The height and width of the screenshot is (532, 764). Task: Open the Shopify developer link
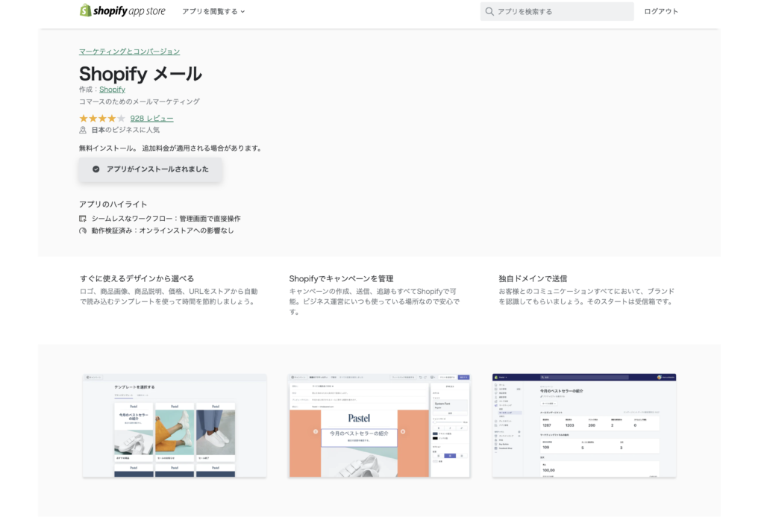[112, 89]
